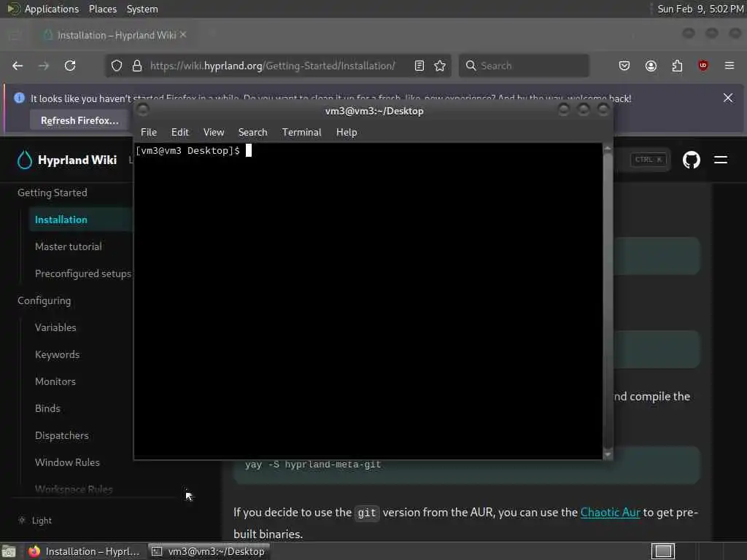Click the info icon in notification bar
This screenshot has width=747, height=560.
[x=20, y=98]
